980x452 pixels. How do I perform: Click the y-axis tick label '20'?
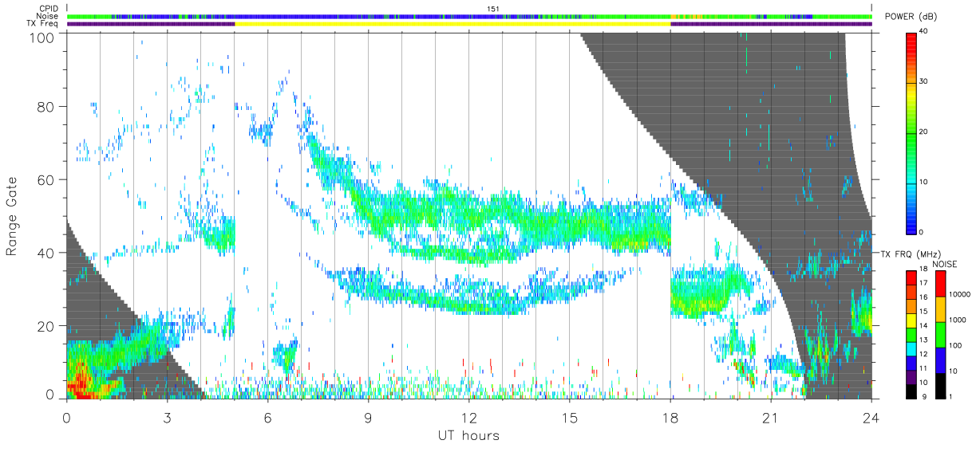(x=47, y=326)
